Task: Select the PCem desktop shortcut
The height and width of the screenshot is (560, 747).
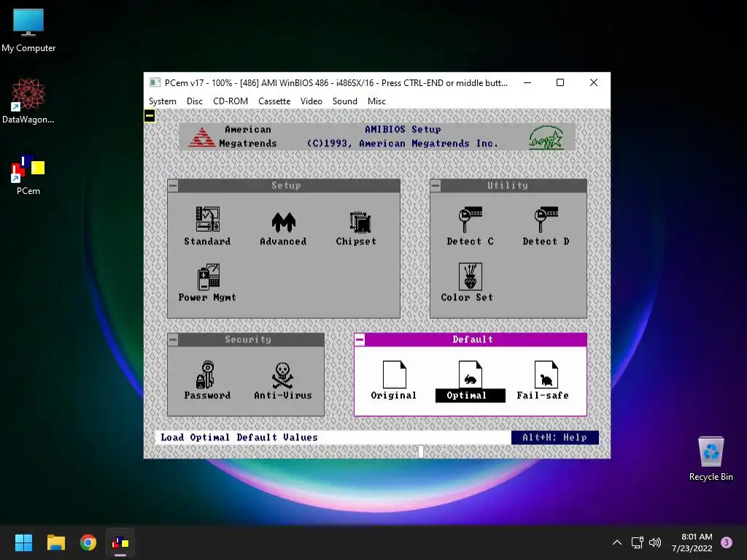Action: [28, 175]
